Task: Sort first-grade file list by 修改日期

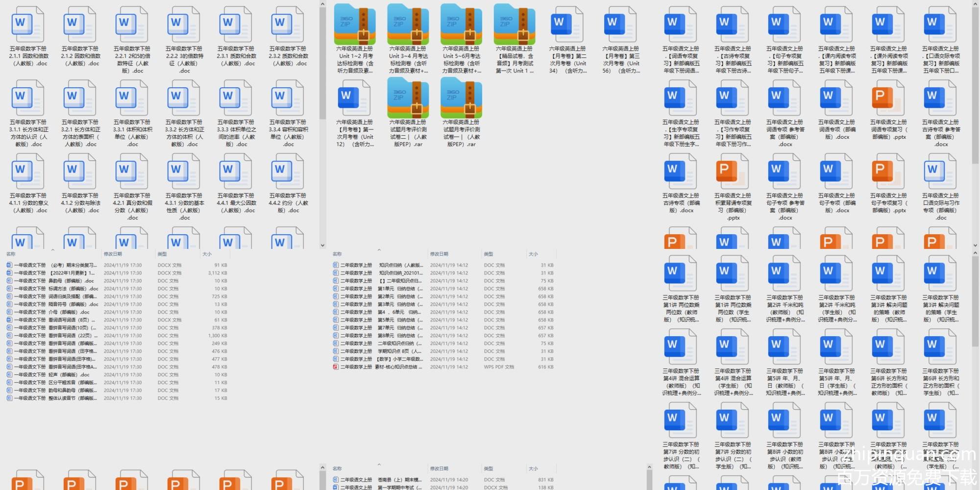Action: 113,254
